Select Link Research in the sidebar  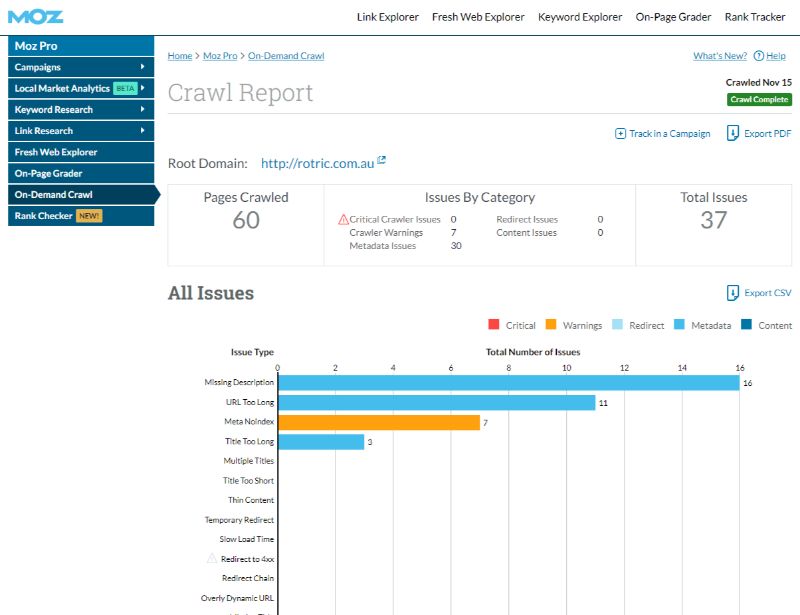[x=81, y=131]
